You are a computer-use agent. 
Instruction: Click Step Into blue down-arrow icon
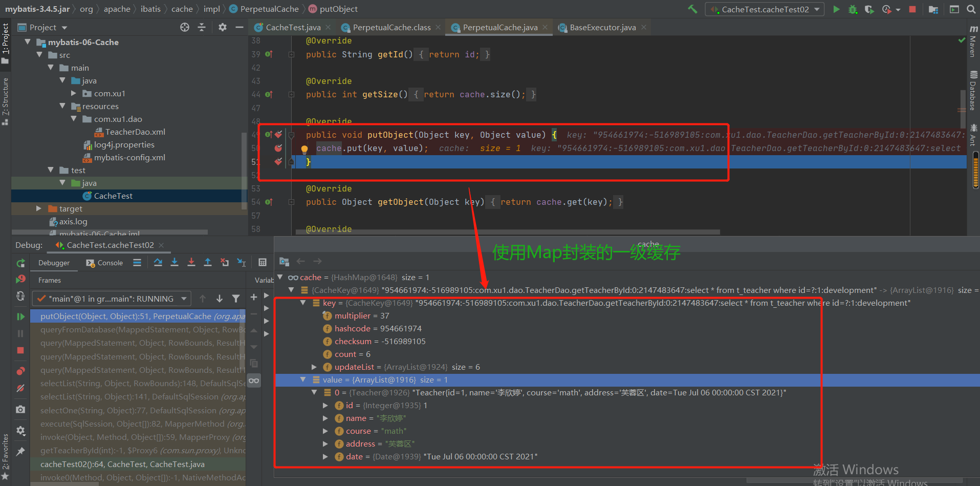coord(175,262)
